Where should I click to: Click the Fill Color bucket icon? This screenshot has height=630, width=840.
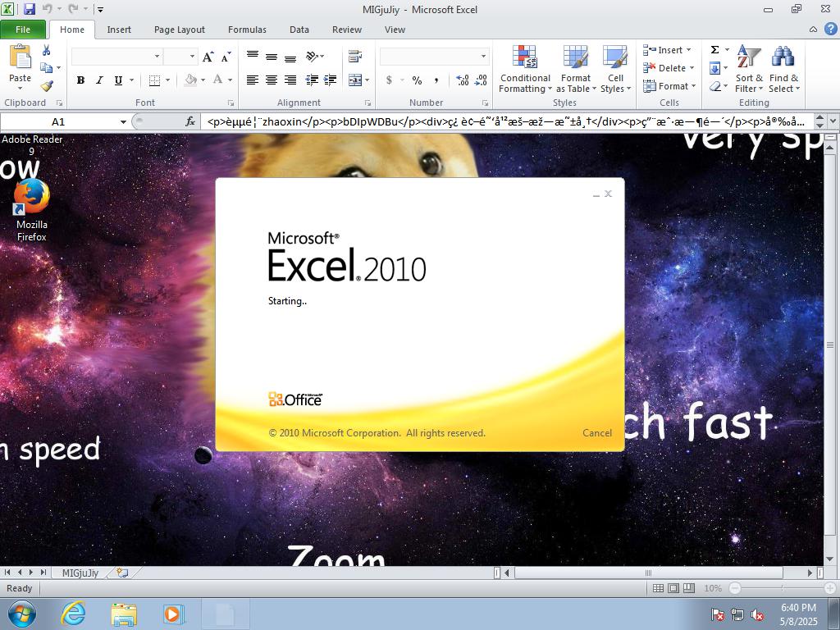pyautogui.click(x=190, y=80)
